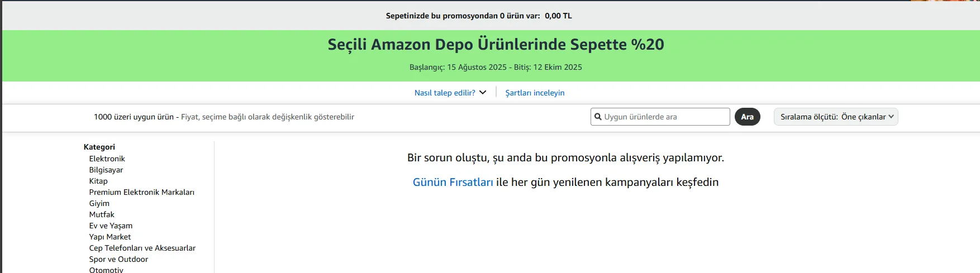Choose the Kitap category
The height and width of the screenshot is (273, 980).
[x=98, y=181]
